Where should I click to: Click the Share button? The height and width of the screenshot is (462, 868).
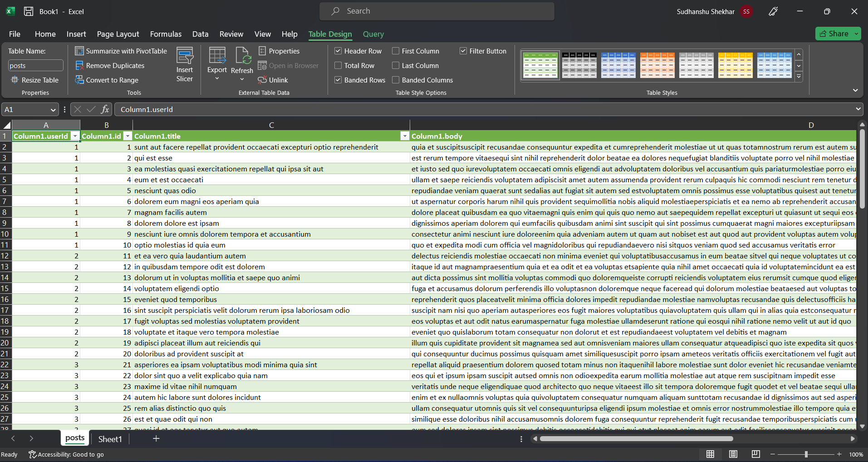click(834, 34)
